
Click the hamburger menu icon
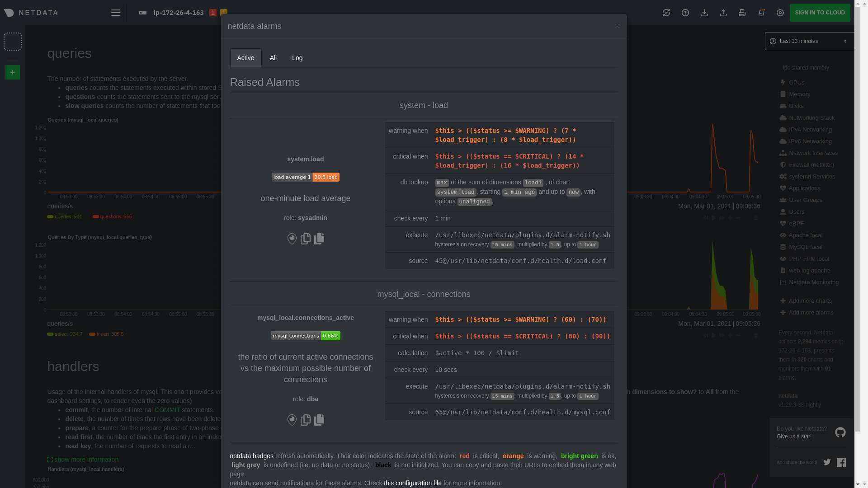pyautogui.click(x=116, y=12)
